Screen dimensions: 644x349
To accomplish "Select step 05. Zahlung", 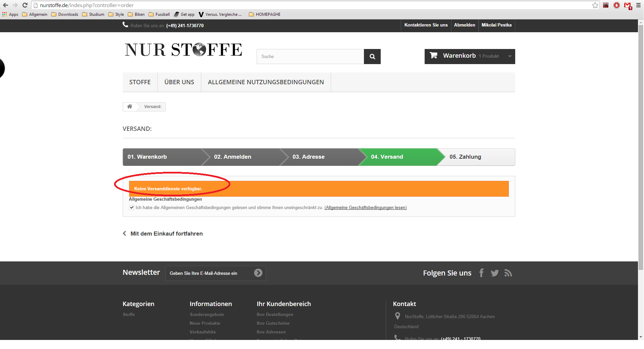I will (x=476, y=157).
